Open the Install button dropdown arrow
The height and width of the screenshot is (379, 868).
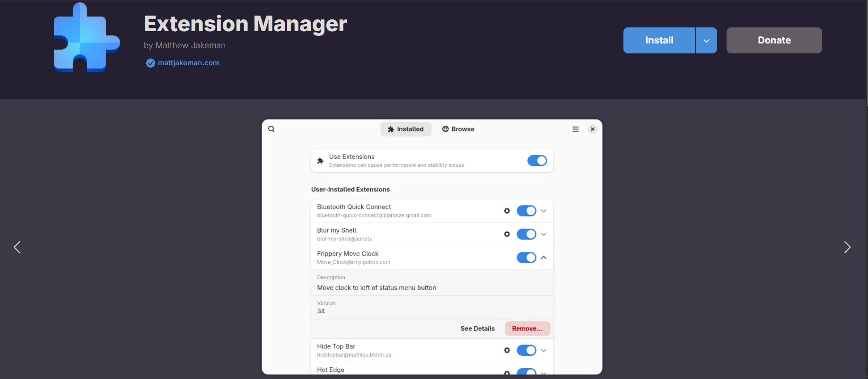click(x=706, y=41)
